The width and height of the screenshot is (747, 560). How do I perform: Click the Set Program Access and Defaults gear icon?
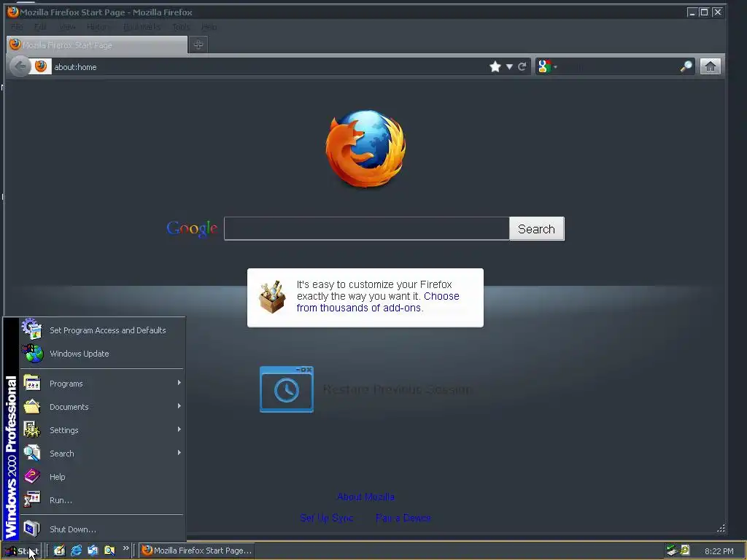pos(32,329)
